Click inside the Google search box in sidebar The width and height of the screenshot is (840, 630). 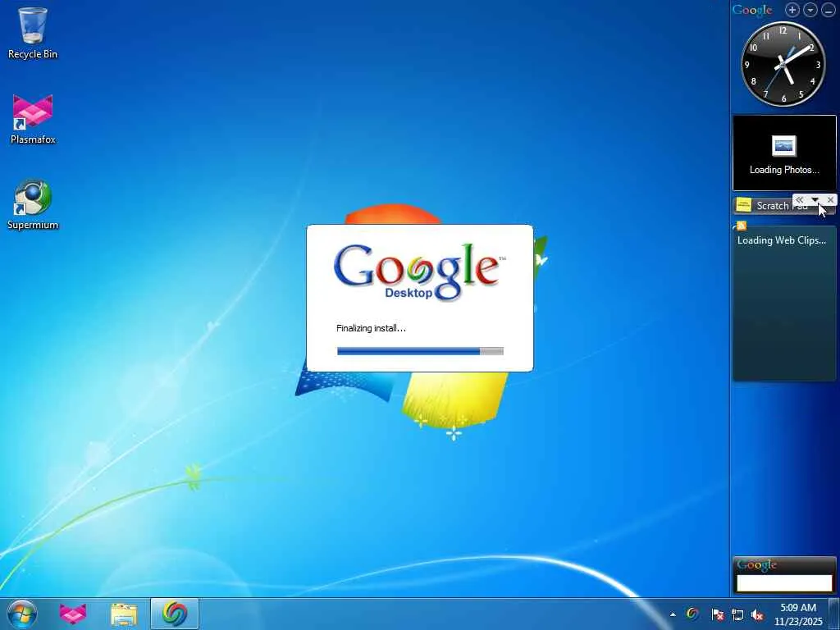coord(784,583)
